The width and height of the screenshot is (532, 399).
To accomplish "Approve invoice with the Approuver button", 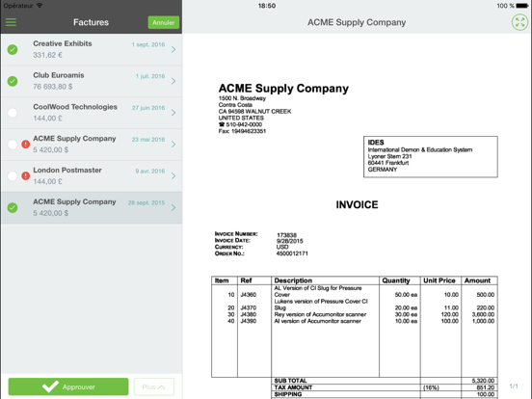I will pyautogui.click(x=68, y=386).
